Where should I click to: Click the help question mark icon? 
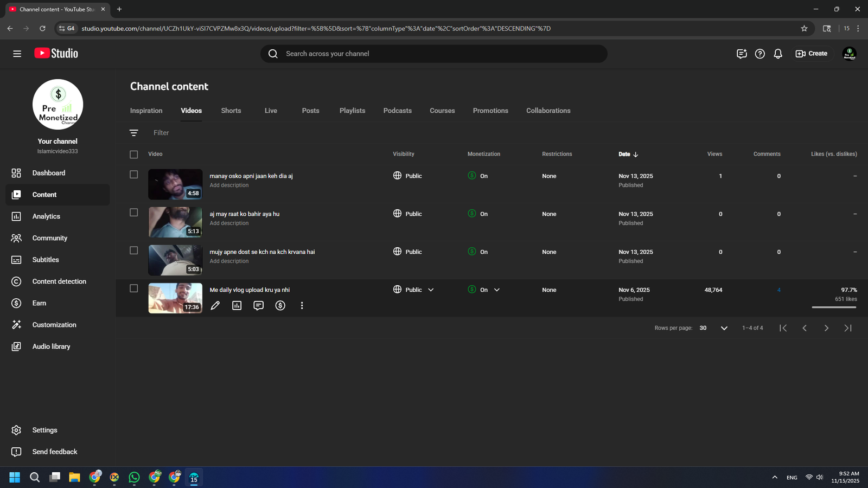point(760,54)
